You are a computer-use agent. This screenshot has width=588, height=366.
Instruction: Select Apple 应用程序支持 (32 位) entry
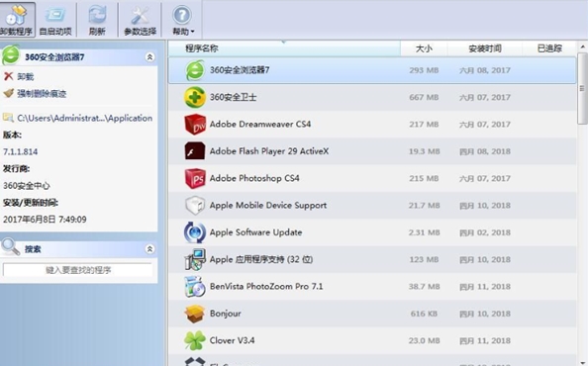(261, 259)
